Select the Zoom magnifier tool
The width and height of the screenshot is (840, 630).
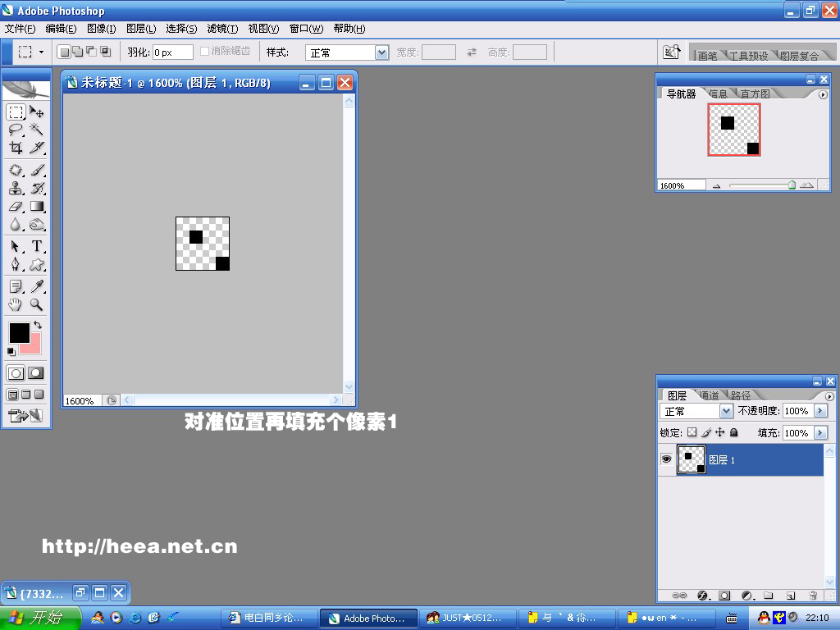click(37, 304)
